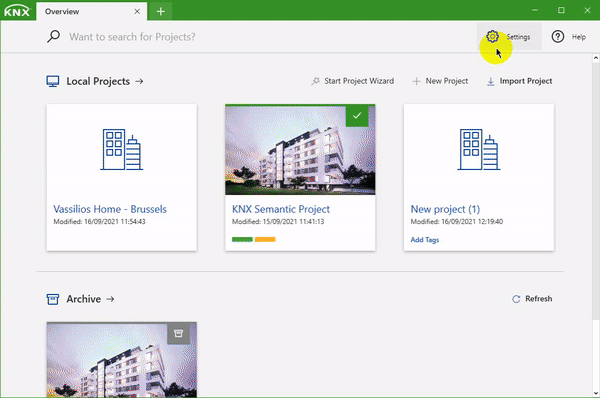Screen dimensions: 600x398
Task: Open a new tab with plus button
Action: pos(161,11)
